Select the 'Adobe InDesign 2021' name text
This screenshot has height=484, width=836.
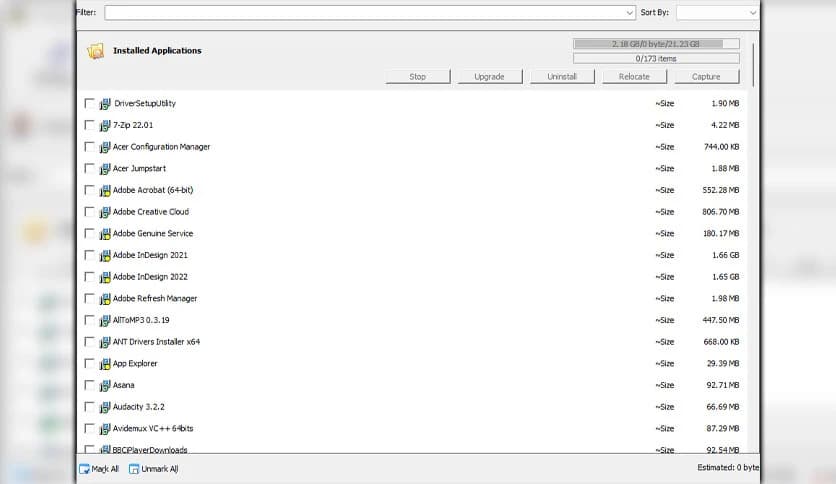[150, 255]
